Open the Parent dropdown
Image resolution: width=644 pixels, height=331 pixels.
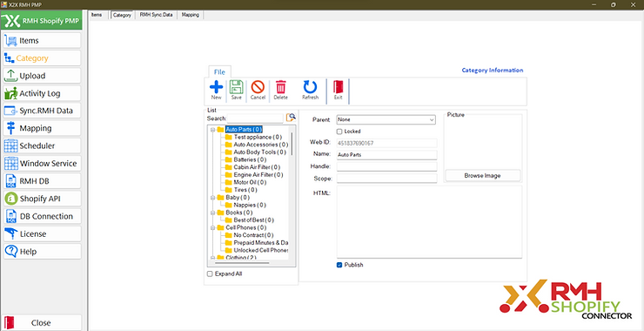(x=386, y=119)
